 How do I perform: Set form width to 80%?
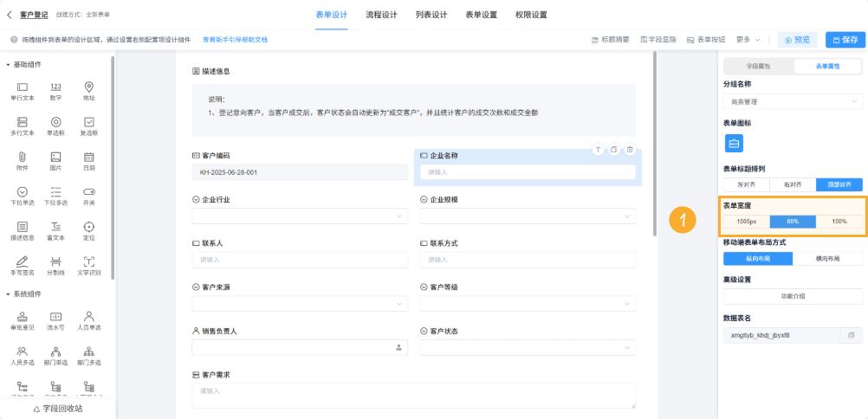(x=793, y=222)
